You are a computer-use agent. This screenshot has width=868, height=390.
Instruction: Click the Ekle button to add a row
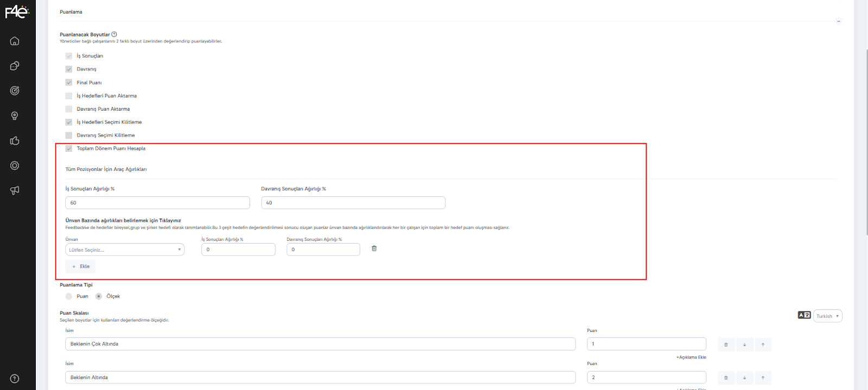[81, 266]
